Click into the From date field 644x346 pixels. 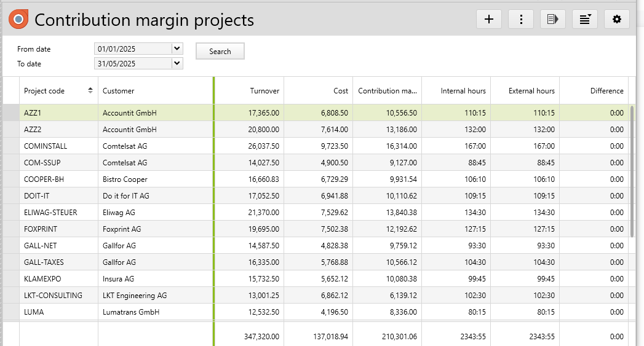click(132, 49)
